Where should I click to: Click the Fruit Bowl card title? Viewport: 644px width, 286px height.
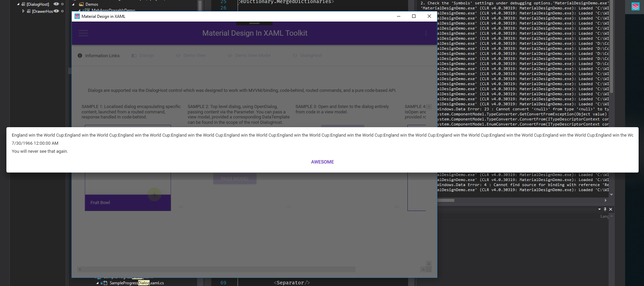[x=100, y=203]
